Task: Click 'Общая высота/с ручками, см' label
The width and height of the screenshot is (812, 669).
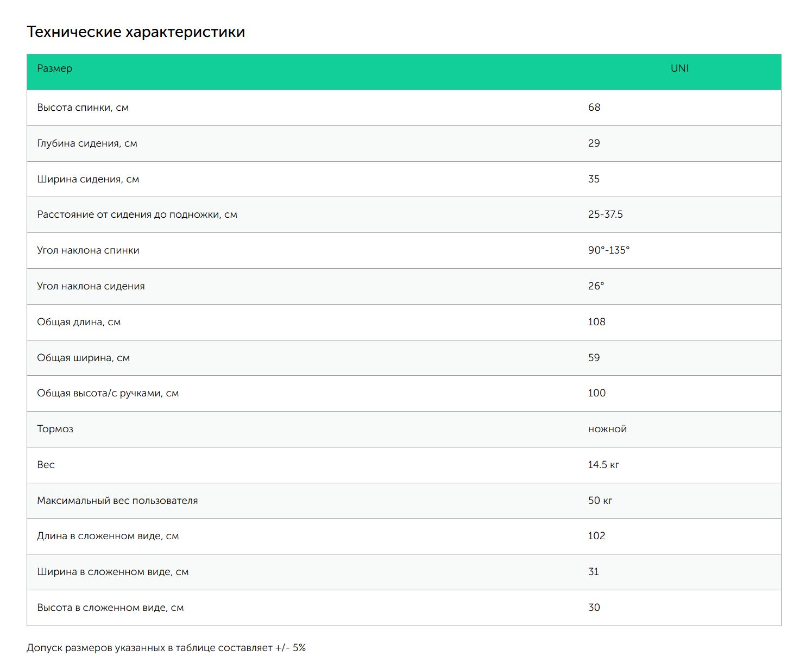Action: [108, 393]
